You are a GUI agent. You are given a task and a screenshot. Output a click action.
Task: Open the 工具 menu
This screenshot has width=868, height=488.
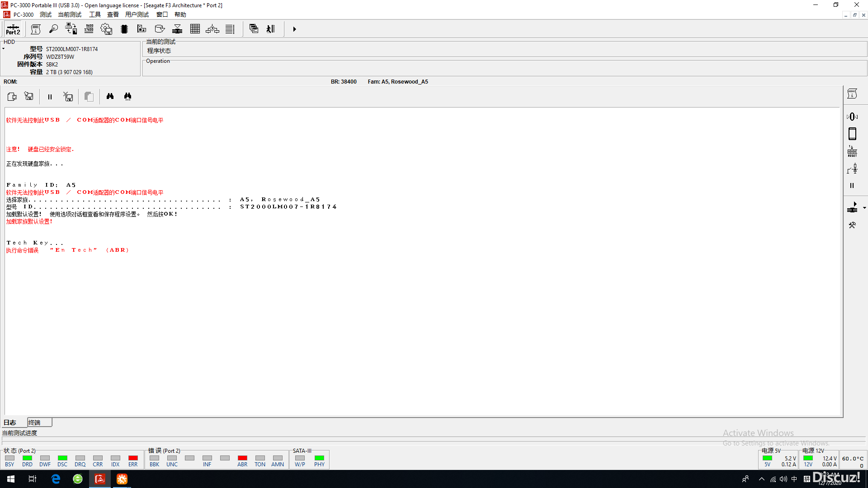95,14
